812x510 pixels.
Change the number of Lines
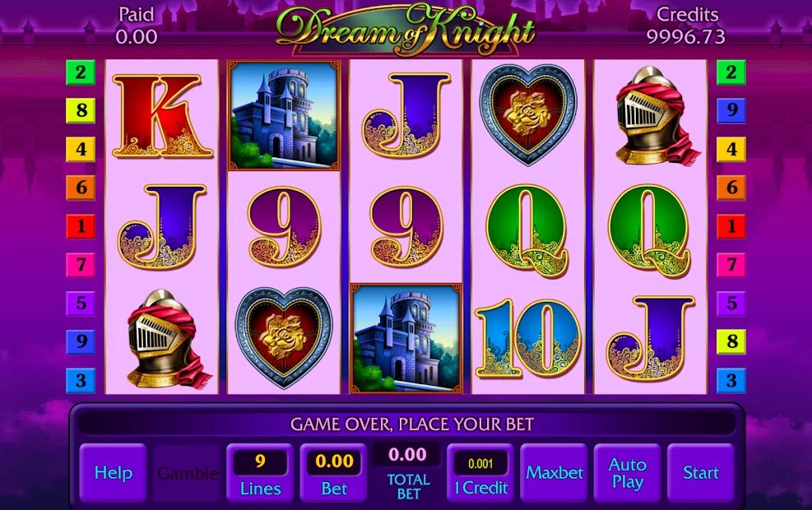(x=260, y=473)
